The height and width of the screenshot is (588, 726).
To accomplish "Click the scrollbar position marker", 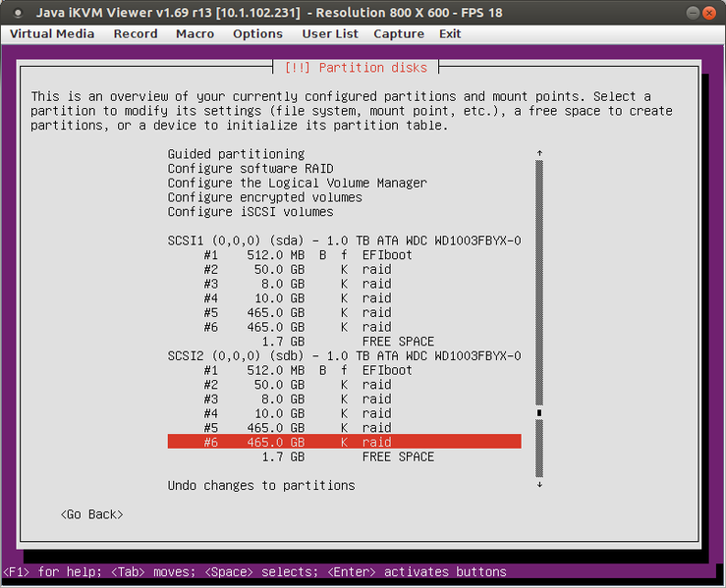I will coord(539,412).
